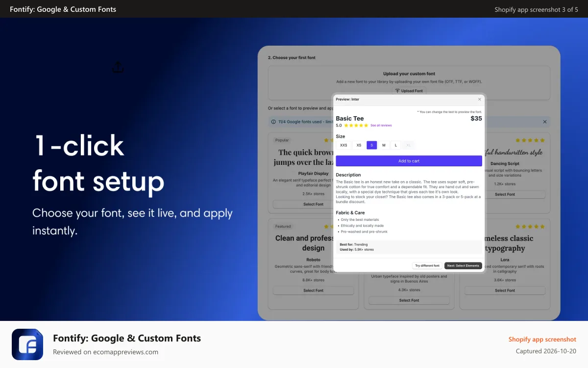Click the 1-click font setup headline
Image resolution: width=588 pixels, height=368 pixels.
pos(98,163)
